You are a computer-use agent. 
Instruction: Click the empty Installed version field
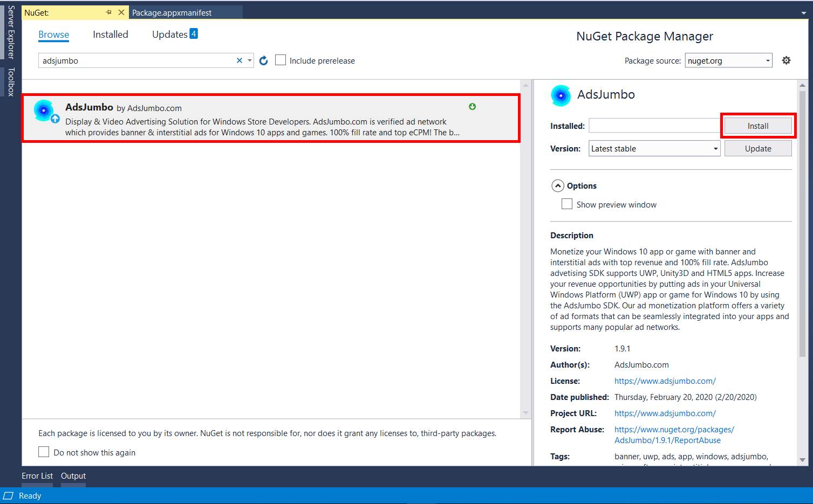click(x=654, y=126)
